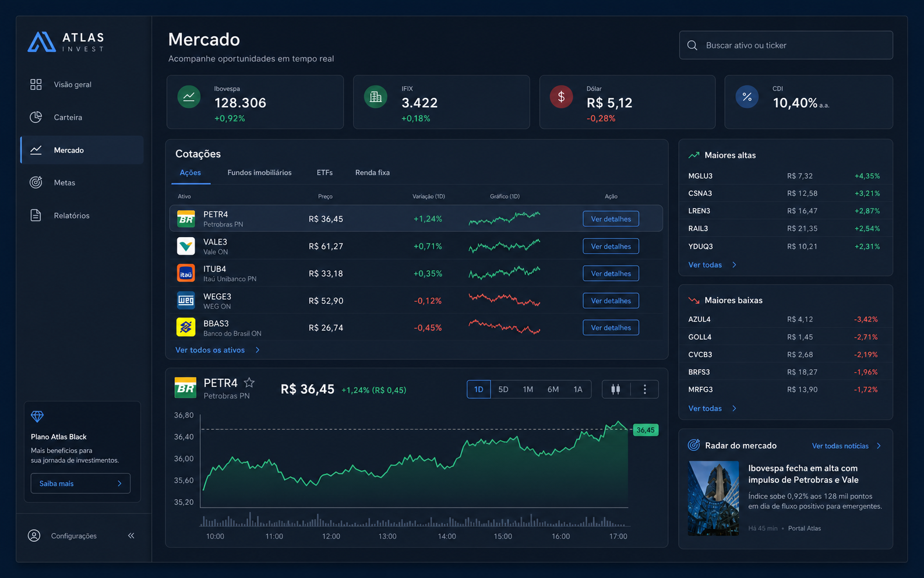
Task: Click the BBAS3 Banco do Brasil logo
Action: tap(186, 327)
